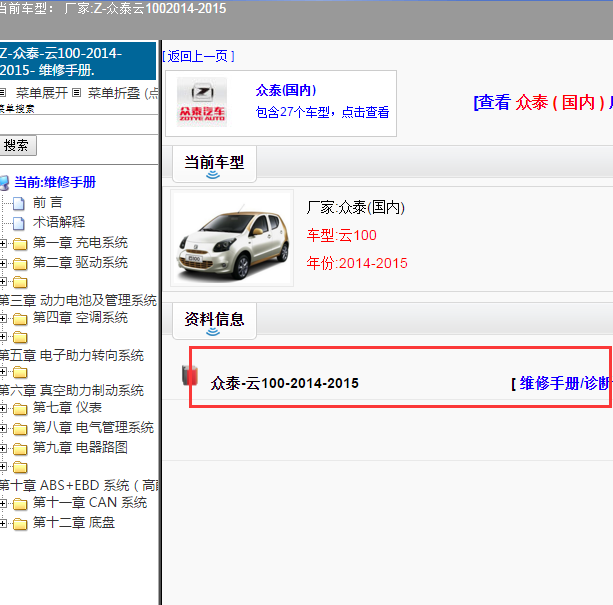The height and width of the screenshot is (605, 613).
Task: Click the 术语解释 document icon
Action: click(x=18, y=223)
